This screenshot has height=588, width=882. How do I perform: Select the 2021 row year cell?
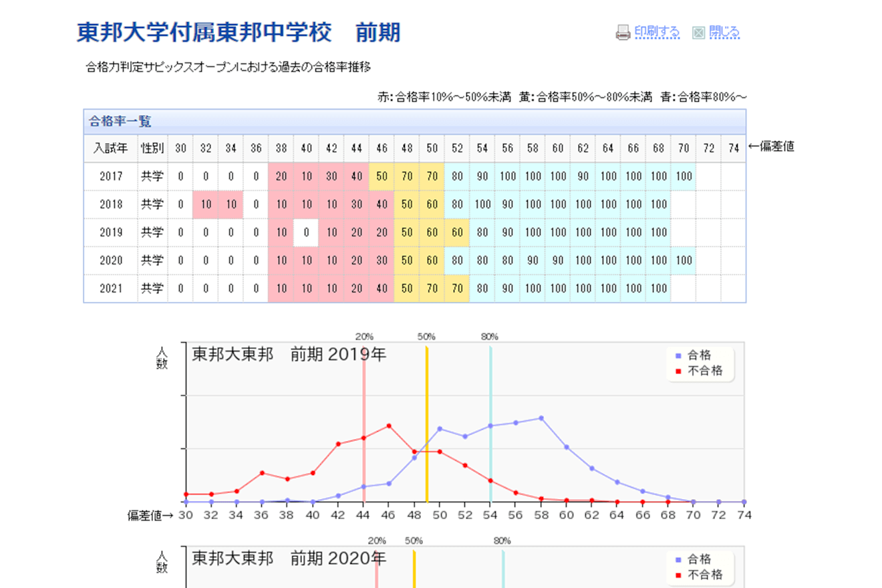point(110,289)
